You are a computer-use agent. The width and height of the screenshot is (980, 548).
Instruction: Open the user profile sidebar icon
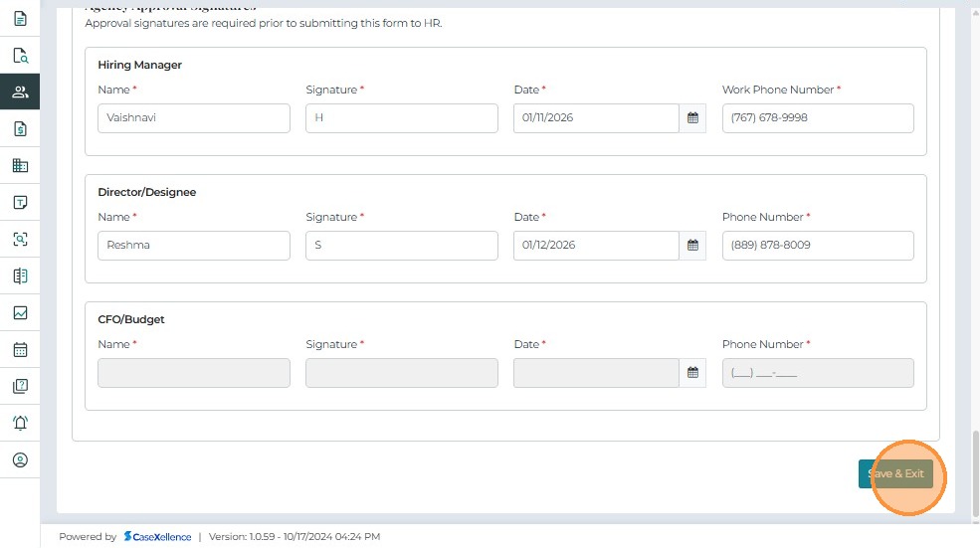pos(20,459)
